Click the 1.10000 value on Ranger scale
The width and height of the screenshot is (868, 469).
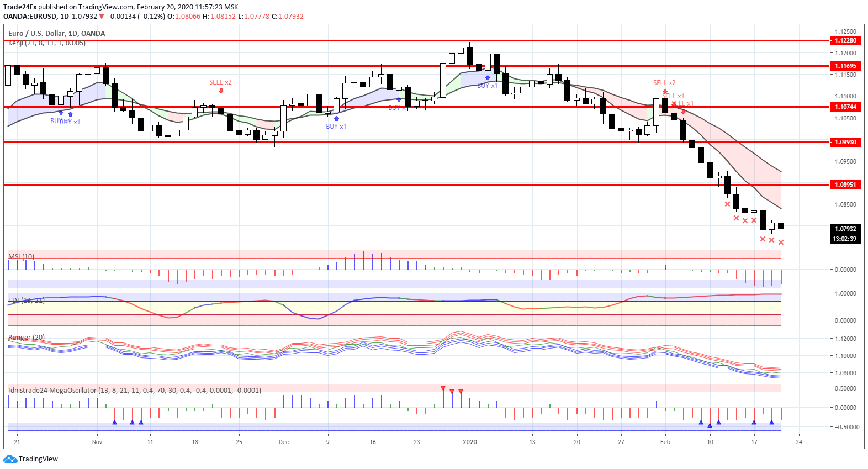[846, 356]
